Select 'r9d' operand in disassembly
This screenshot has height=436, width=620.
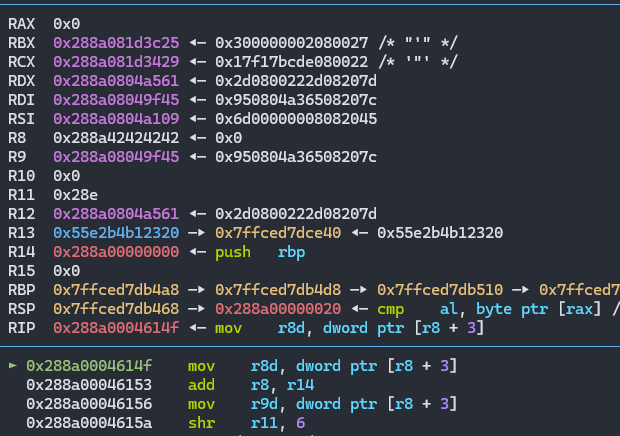pos(265,404)
